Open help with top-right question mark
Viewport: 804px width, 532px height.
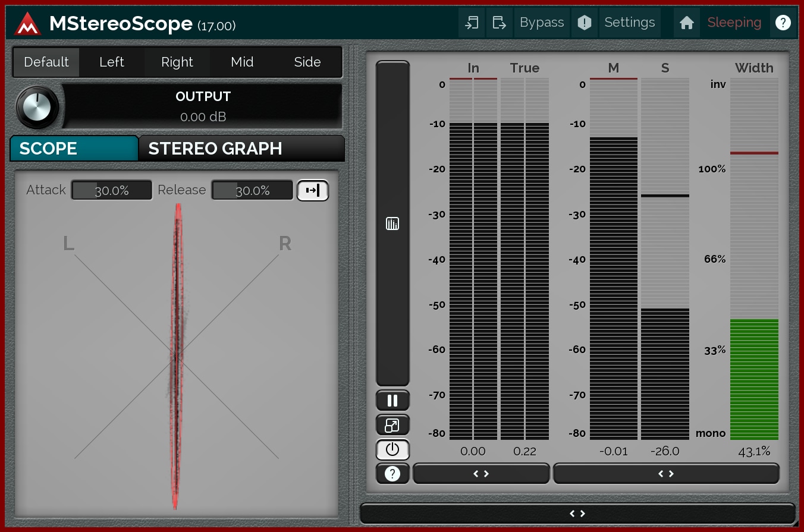coord(783,23)
